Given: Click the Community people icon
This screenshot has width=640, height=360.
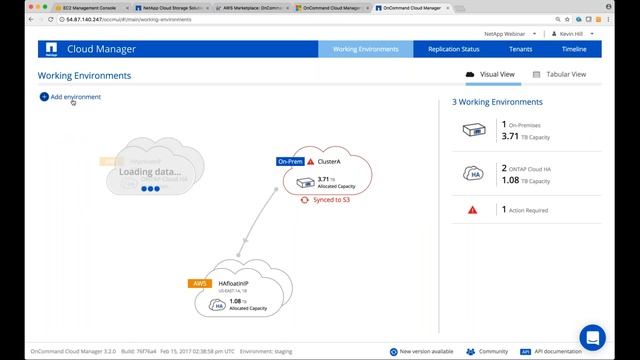Looking at the screenshot, I should [x=471, y=351].
